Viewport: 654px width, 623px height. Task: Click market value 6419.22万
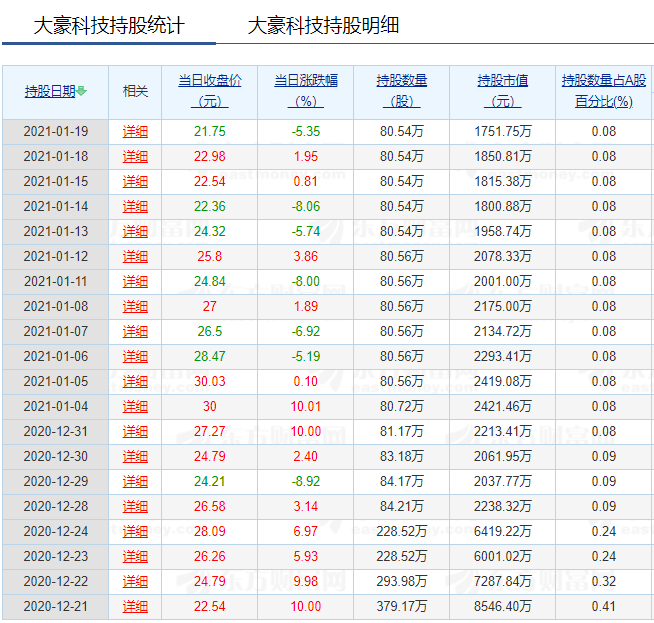click(503, 532)
